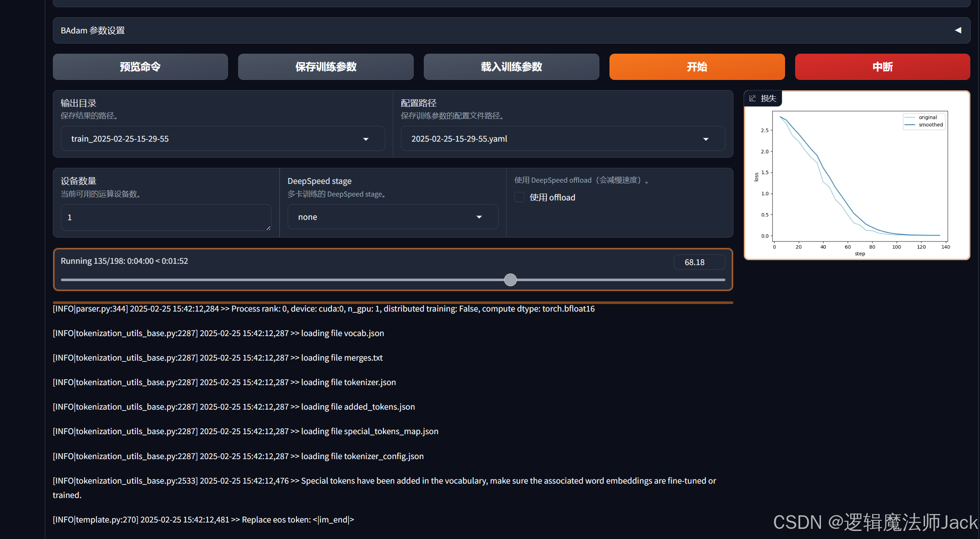Click the 损失 plot label tab
The height and width of the screenshot is (539, 980).
tap(768, 98)
